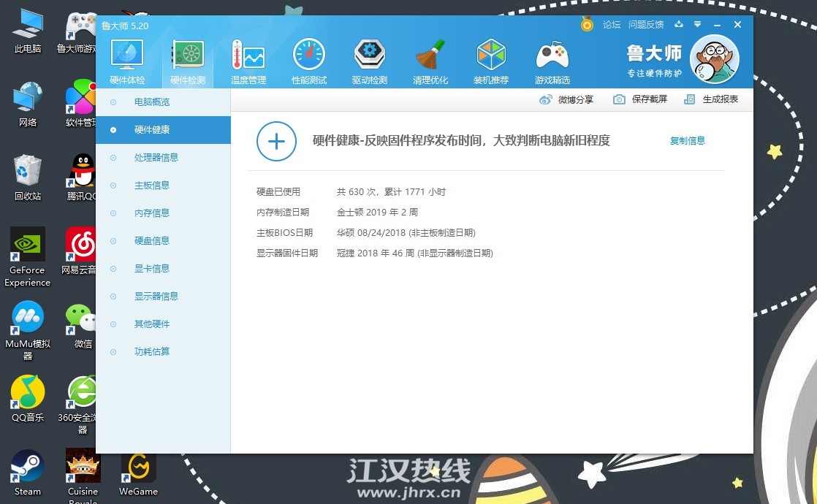Select the Cuisine Royale desktop shortcut
The width and height of the screenshot is (817, 504).
[83, 476]
